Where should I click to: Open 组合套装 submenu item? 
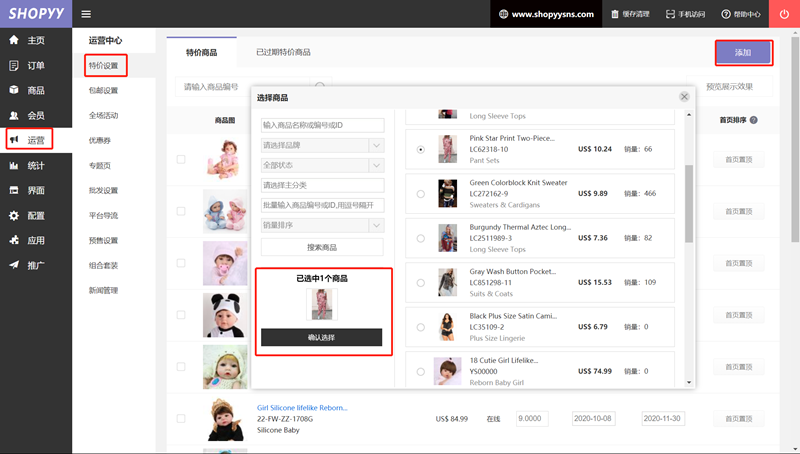pyautogui.click(x=104, y=265)
